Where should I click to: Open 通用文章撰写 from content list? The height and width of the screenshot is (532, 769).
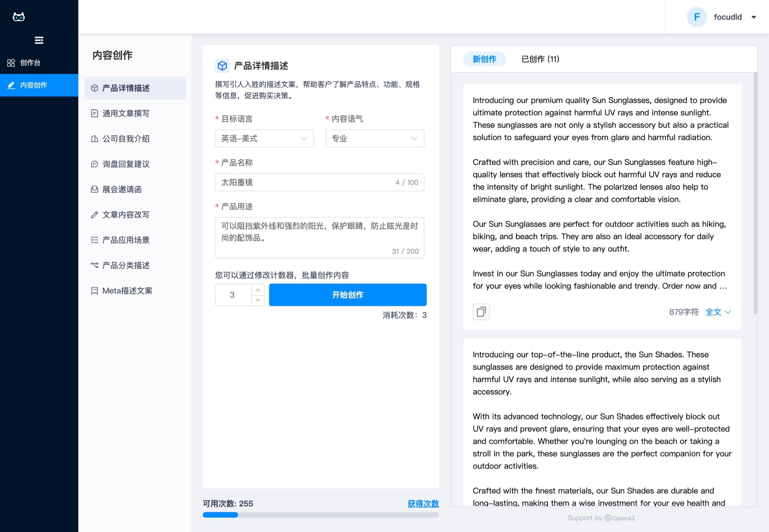click(x=126, y=113)
